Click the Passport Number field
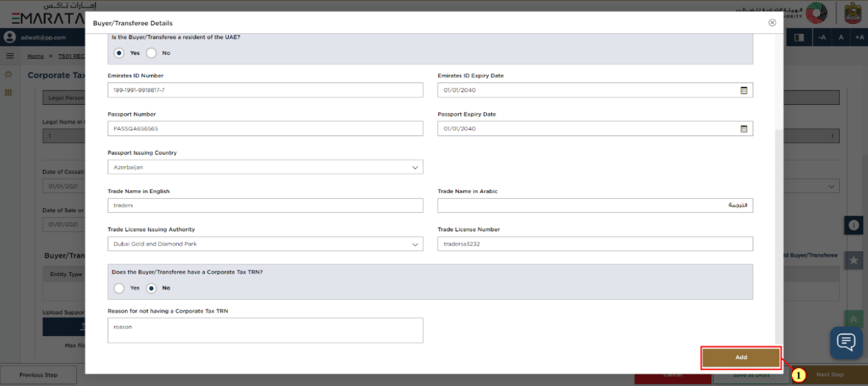 click(x=265, y=129)
